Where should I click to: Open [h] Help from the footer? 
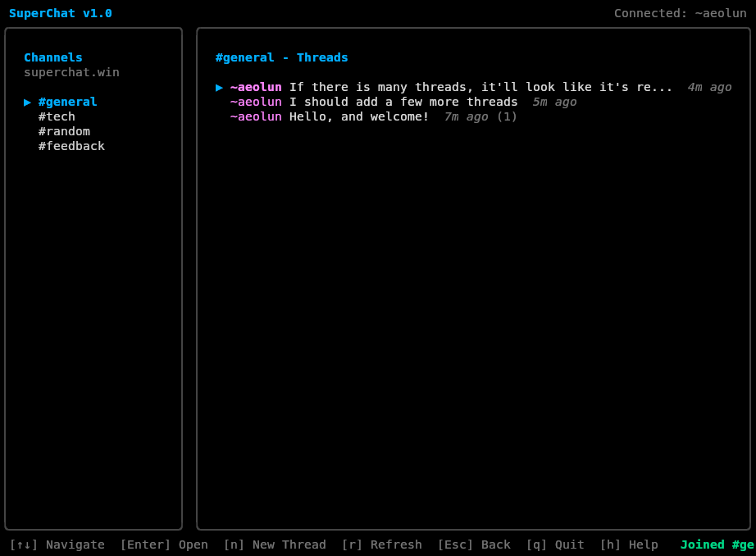pyautogui.click(x=629, y=545)
